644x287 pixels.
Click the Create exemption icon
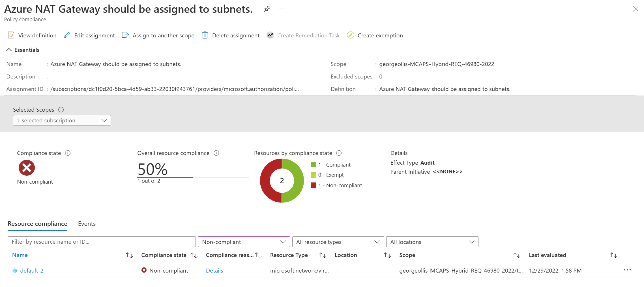coord(350,35)
